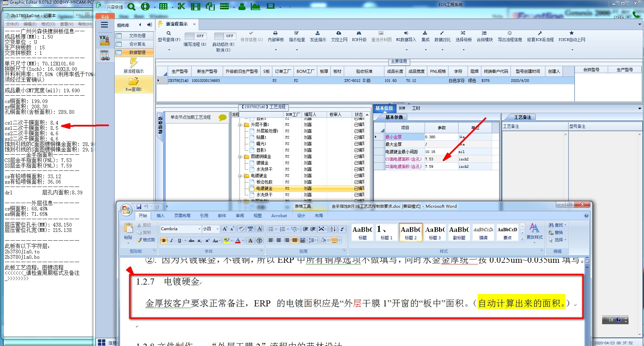The height and width of the screenshot is (346, 644).
Task: Expand the Word styles gallery more arrow
Action: tap(522, 239)
